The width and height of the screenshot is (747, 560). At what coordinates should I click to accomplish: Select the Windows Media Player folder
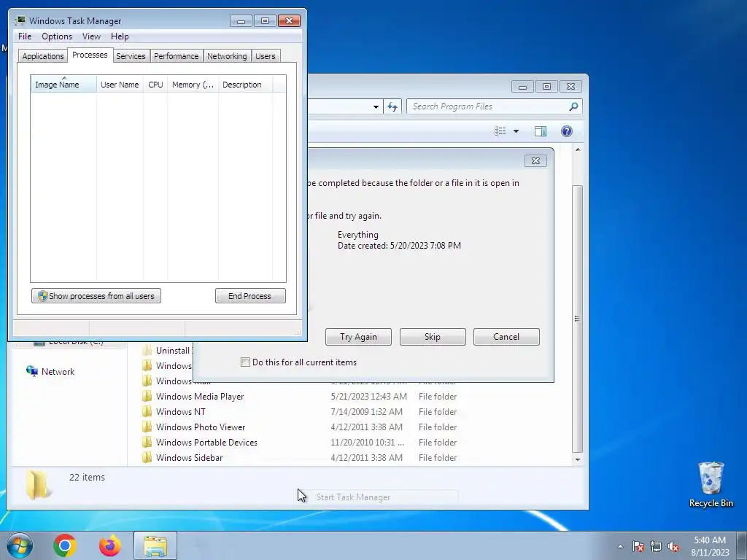(200, 396)
